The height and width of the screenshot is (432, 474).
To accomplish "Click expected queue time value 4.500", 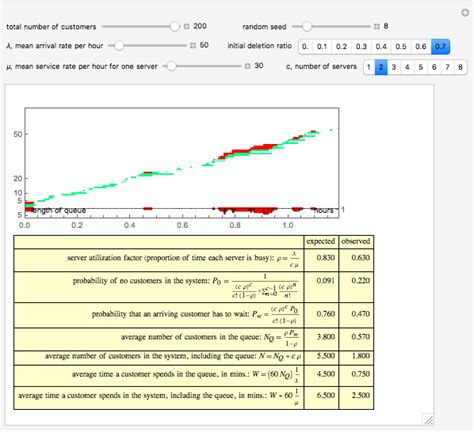I will 326,374.
